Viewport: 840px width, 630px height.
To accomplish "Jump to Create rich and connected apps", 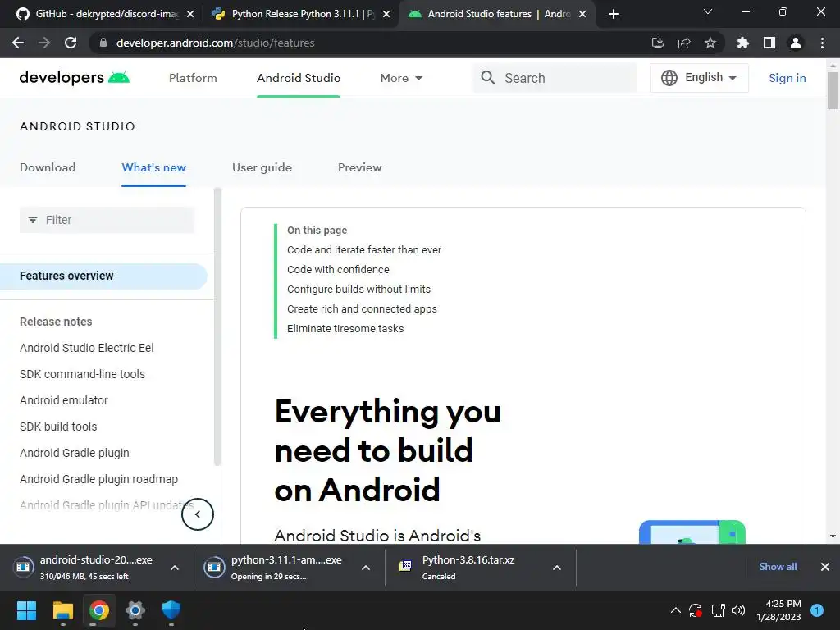I will tap(362, 309).
